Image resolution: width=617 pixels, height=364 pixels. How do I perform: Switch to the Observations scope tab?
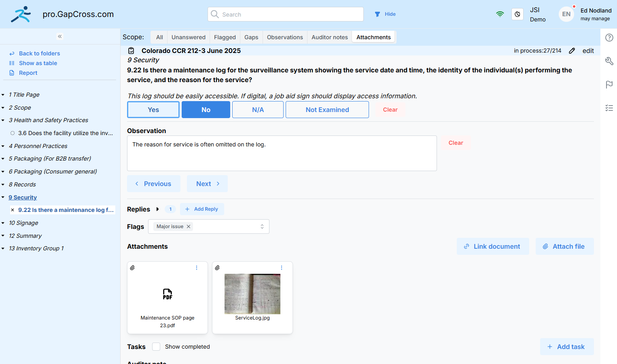click(x=285, y=37)
